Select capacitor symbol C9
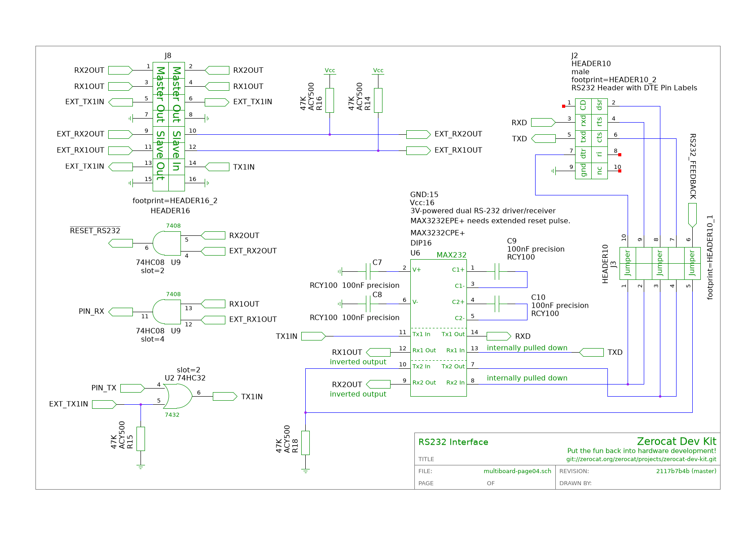This screenshot has width=756, height=535. tap(497, 271)
